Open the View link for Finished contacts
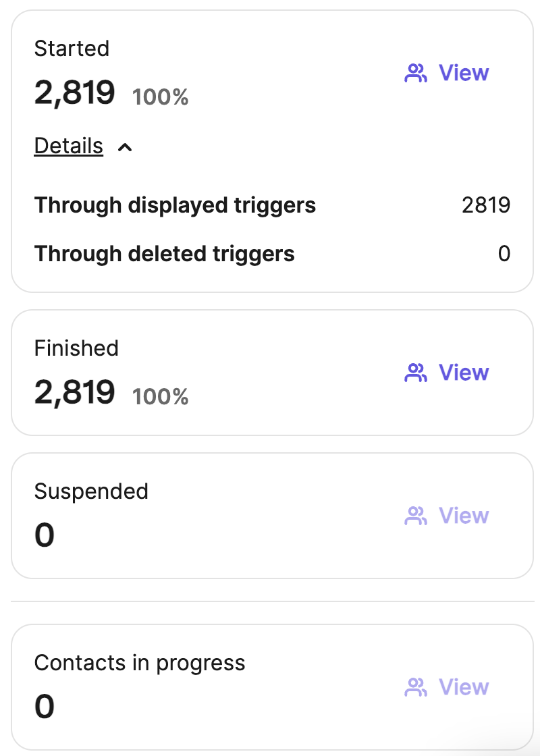This screenshot has width=540, height=756. coord(464,373)
